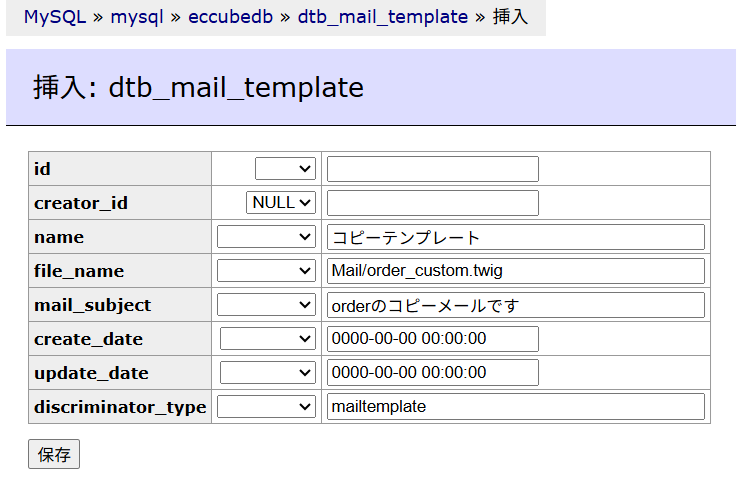
Task: Open the mail_subject function dropdown
Action: tap(266, 305)
